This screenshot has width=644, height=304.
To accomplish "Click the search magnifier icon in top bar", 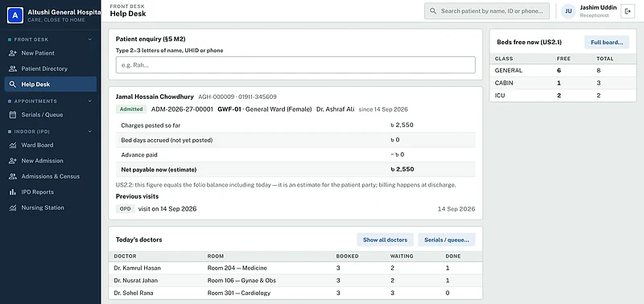I will (433, 11).
